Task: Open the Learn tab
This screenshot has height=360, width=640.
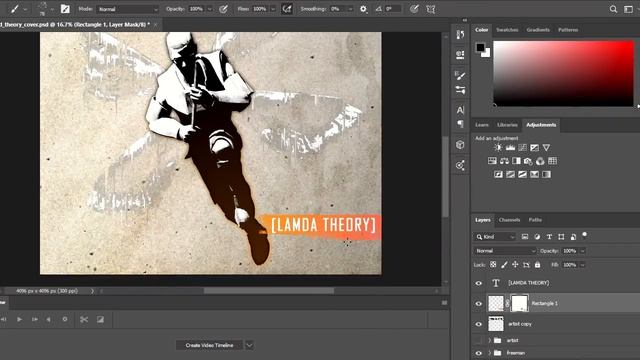Action: (x=482, y=125)
